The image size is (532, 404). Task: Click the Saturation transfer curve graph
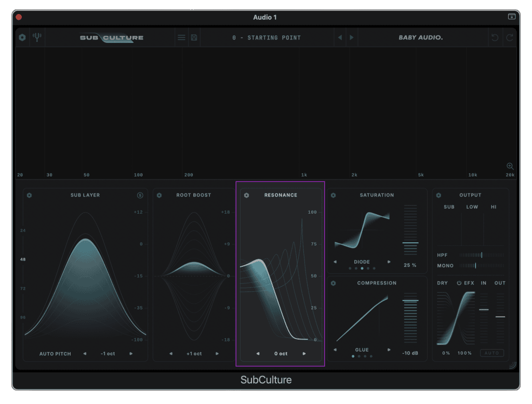pos(362,230)
